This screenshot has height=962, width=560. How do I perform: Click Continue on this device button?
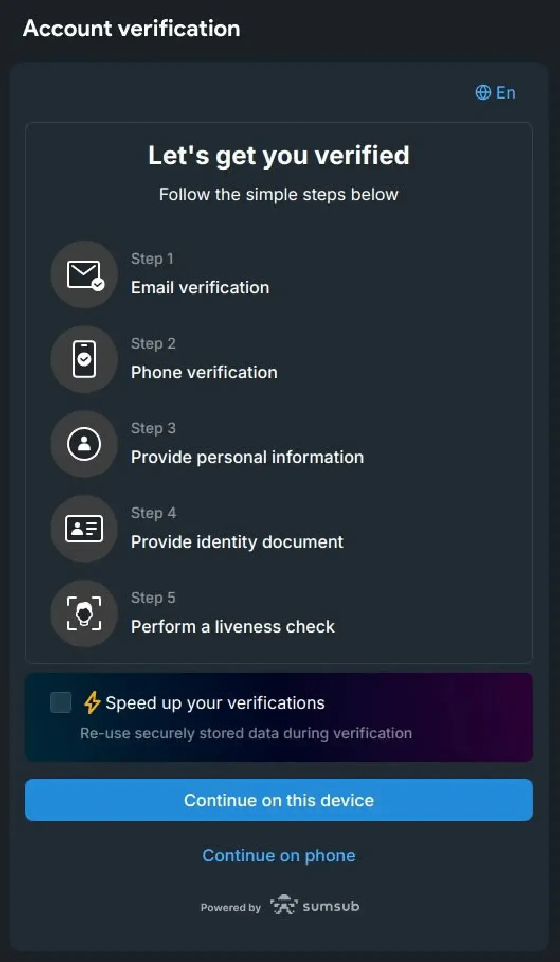click(x=279, y=800)
